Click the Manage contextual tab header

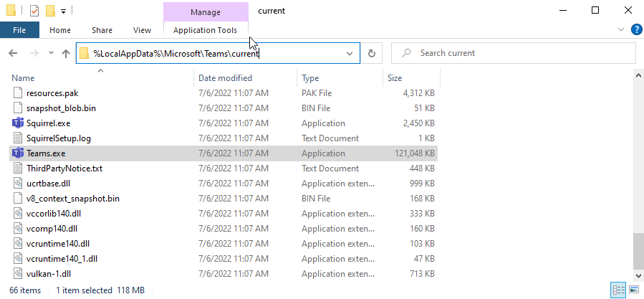pos(206,12)
